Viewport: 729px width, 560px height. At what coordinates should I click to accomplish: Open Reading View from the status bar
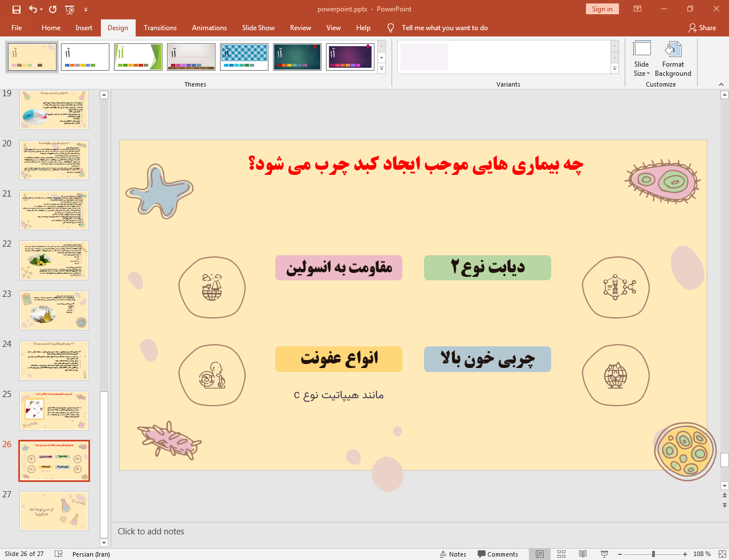pos(583,554)
